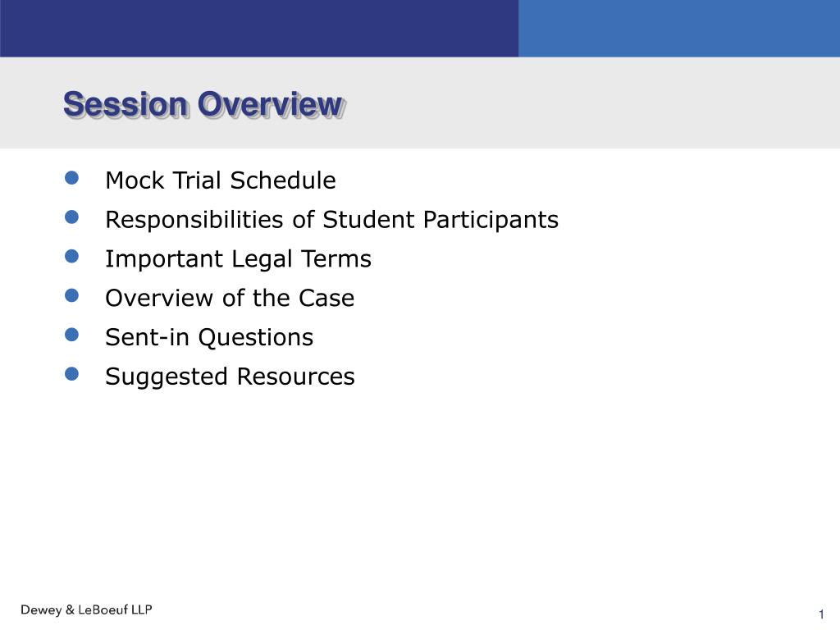Click the bullet dot beside Mock Trial Schedule

72,178
